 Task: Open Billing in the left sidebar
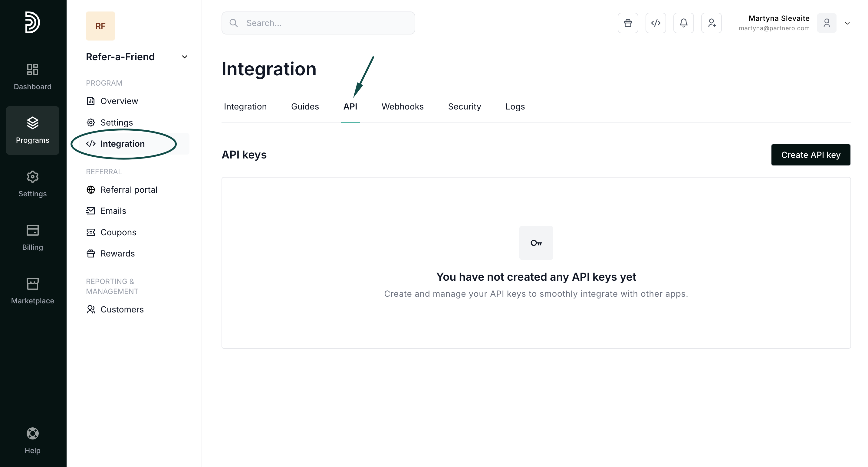[32, 237]
